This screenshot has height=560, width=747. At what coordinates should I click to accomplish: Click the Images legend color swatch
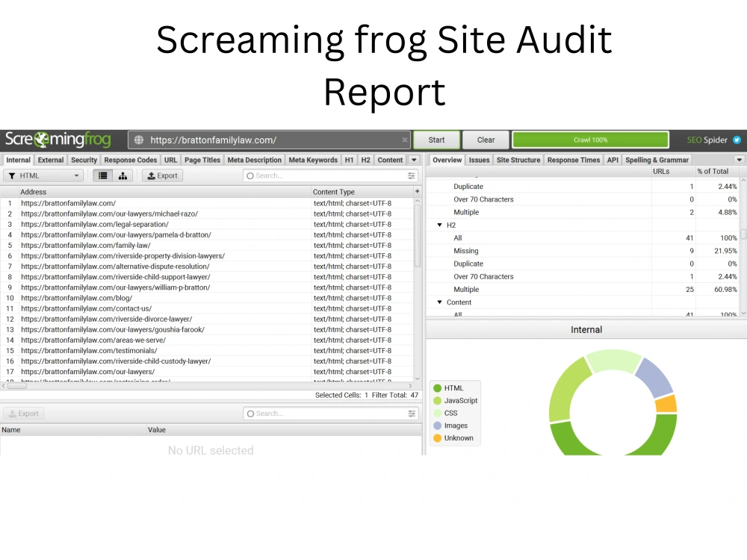pyautogui.click(x=437, y=426)
